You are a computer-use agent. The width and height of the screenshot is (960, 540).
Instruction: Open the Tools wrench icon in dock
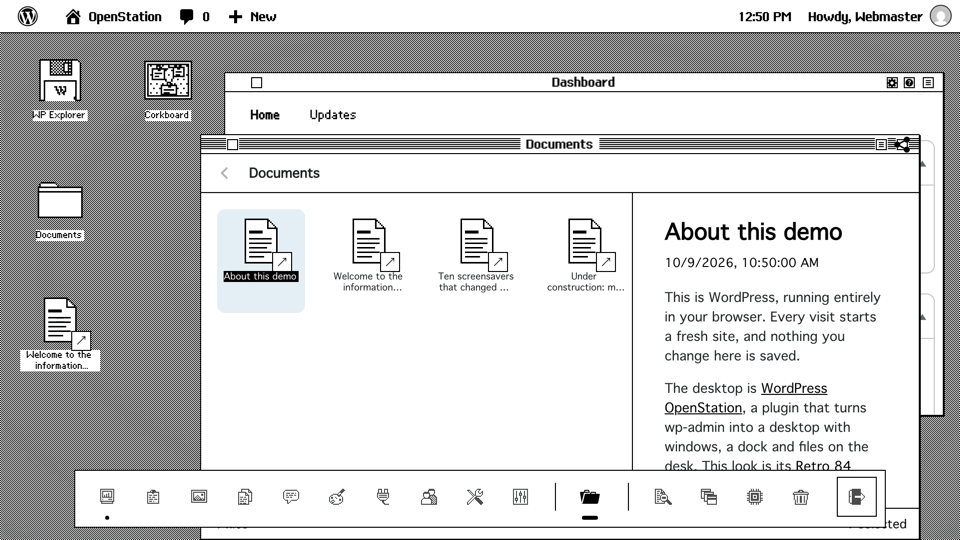click(474, 497)
